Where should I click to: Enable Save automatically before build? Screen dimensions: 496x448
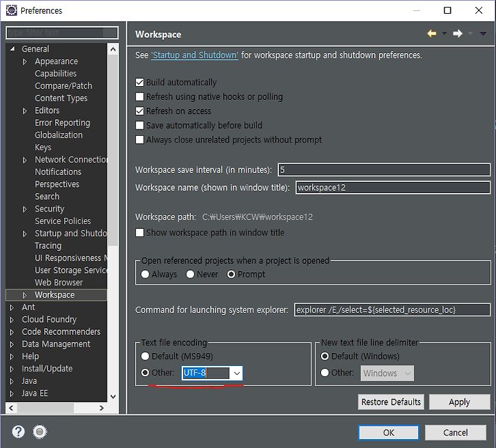tap(139, 125)
